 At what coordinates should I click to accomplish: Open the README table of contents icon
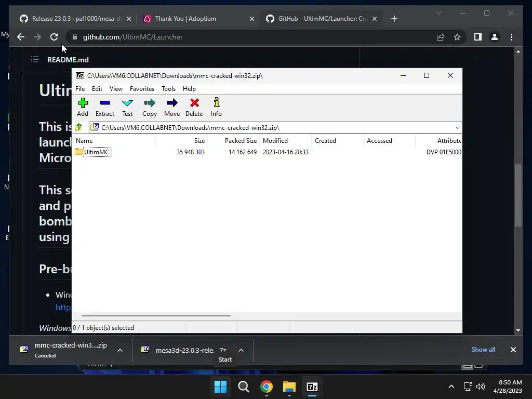(x=35, y=60)
